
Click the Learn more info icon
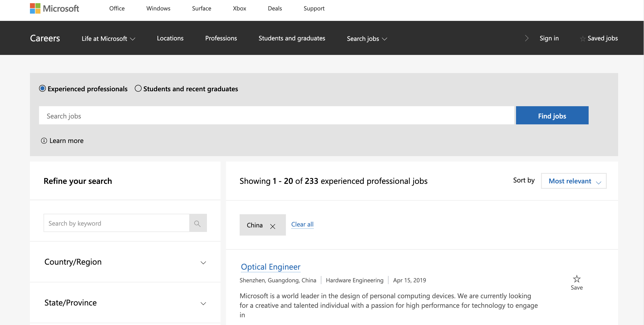tap(44, 141)
